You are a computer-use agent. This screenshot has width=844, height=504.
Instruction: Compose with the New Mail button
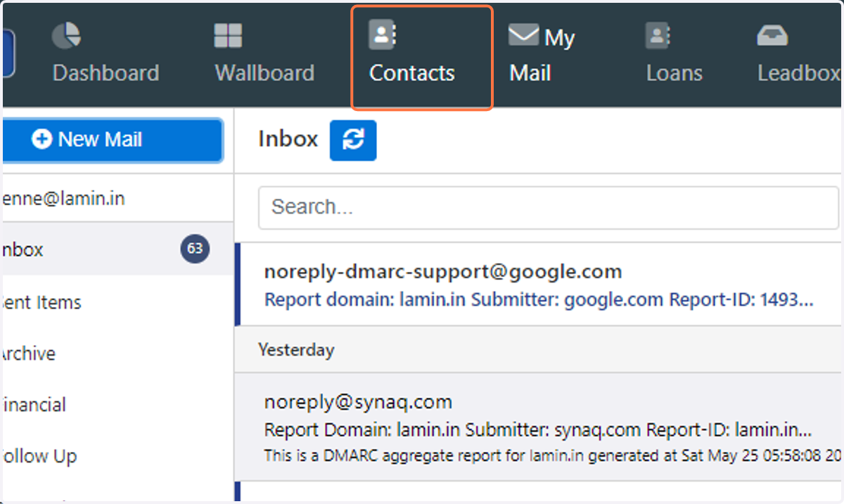pos(113,140)
